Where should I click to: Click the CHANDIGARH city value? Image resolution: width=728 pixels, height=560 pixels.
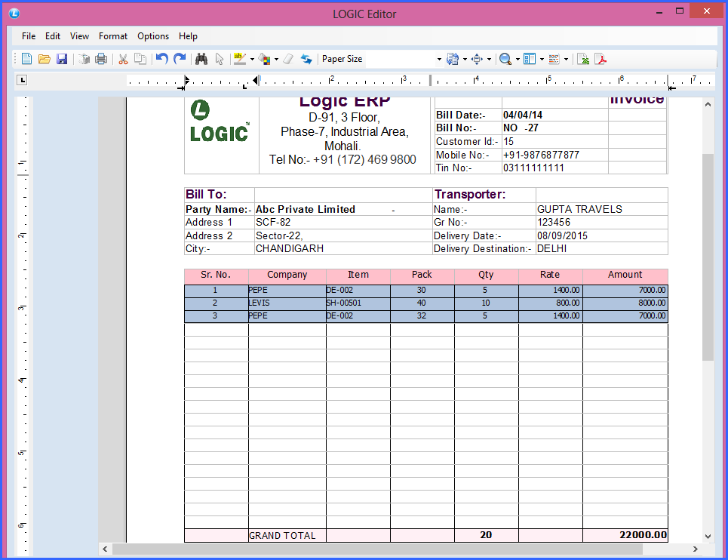pos(290,248)
